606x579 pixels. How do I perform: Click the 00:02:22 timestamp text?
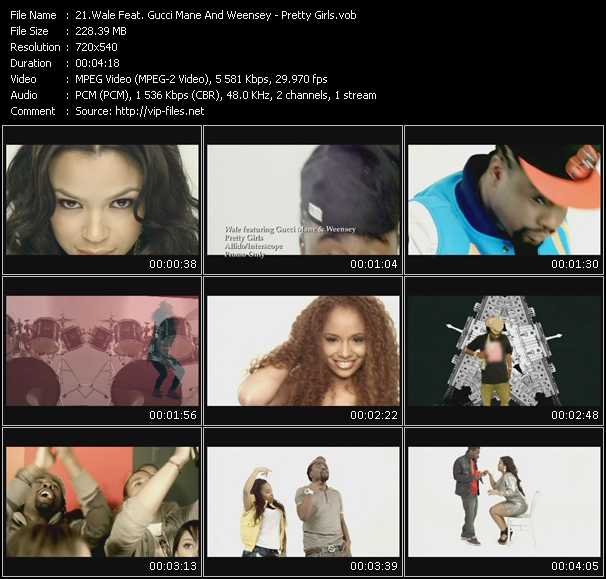[374, 416]
